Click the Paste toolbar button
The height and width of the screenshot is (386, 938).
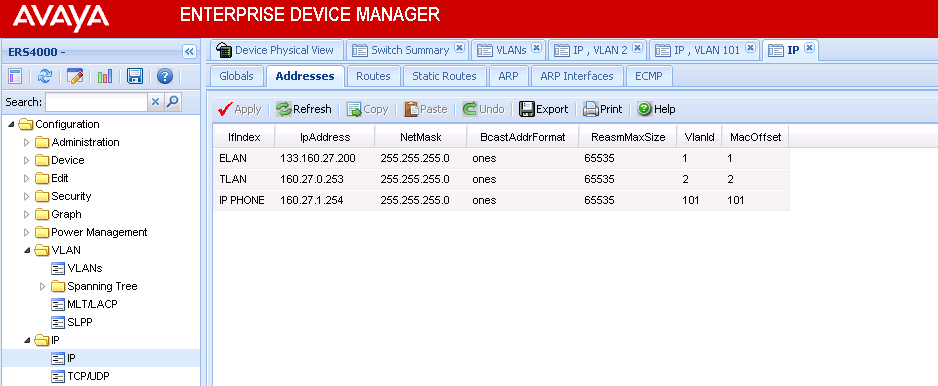tap(426, 110)
